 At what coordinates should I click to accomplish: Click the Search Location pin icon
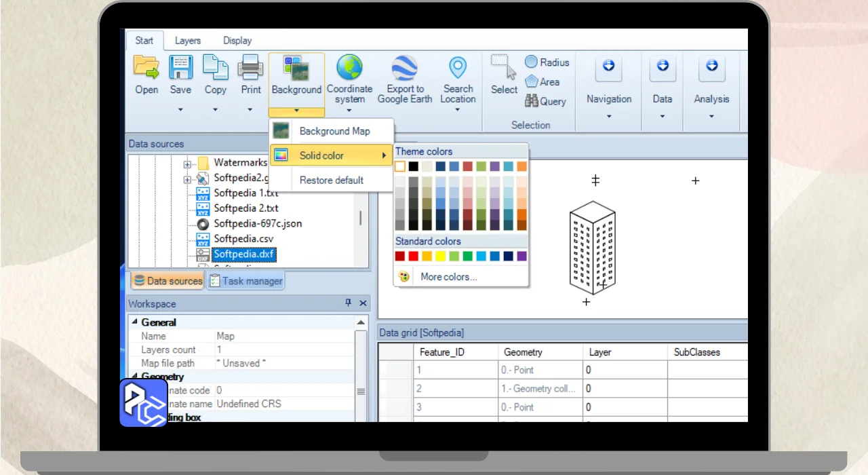click(458, 69)
